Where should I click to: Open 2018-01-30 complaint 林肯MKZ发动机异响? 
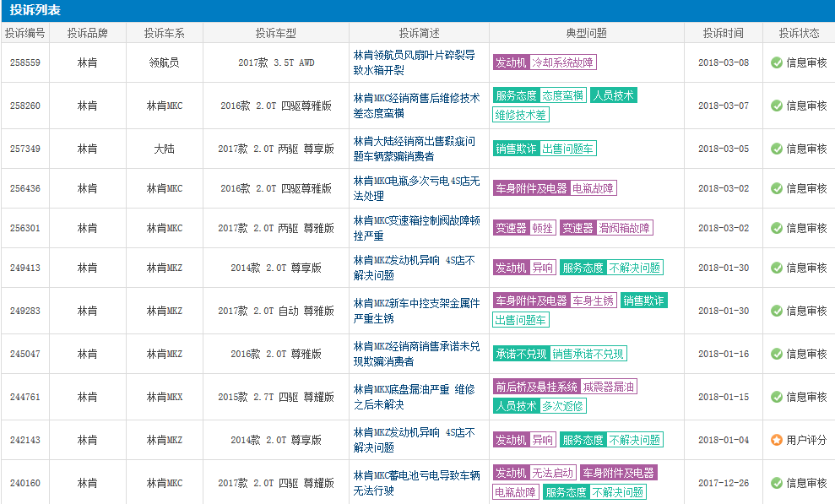[x=415, y=268]
